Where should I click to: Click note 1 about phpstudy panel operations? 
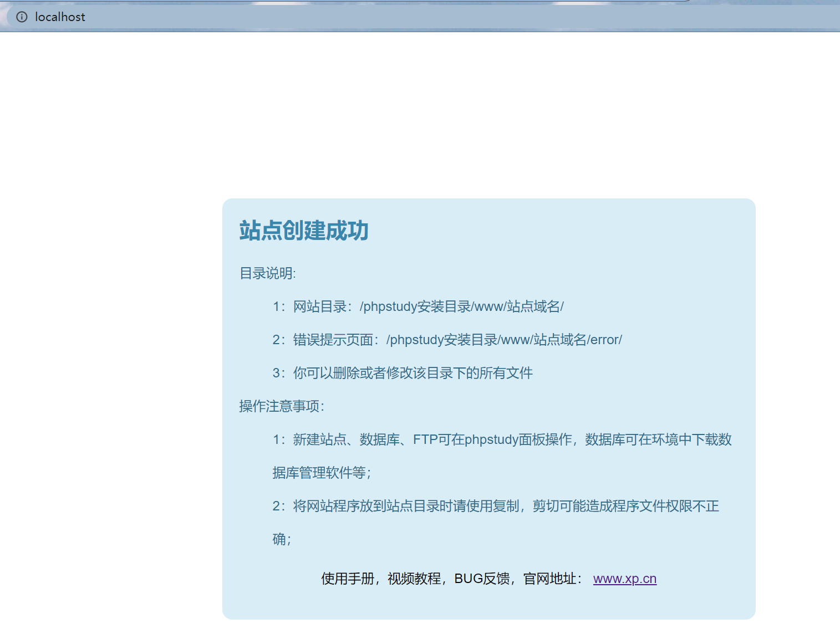502,439
